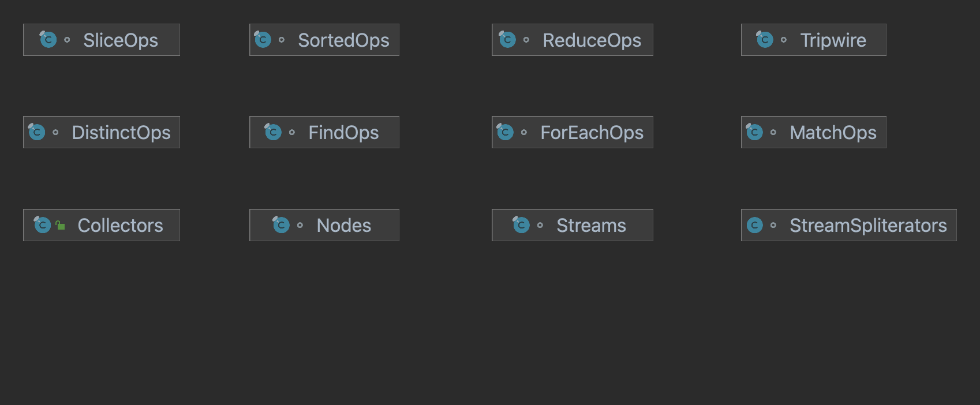Click the class icon beside ReduceOps

click(x=508, y=40)
